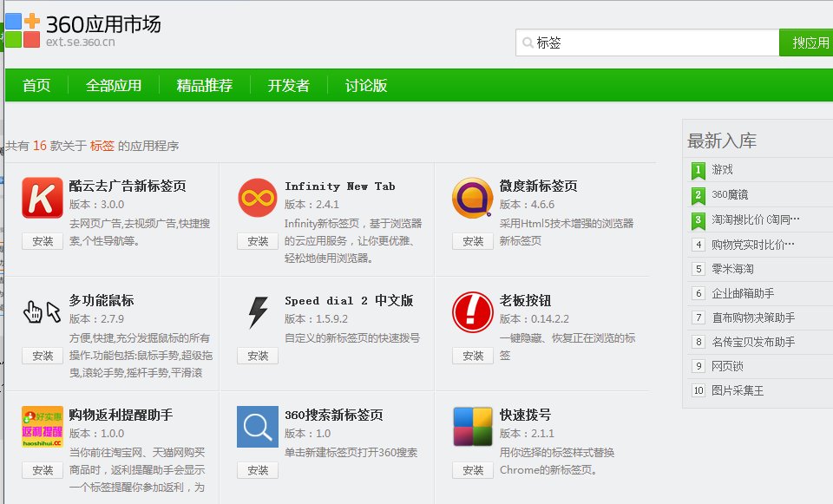The width and height of the screenshot is (833, 504).
Task: Click the 微度新标签页 circular Q icon
Action: pyautogui.click(x=471, y=196)
